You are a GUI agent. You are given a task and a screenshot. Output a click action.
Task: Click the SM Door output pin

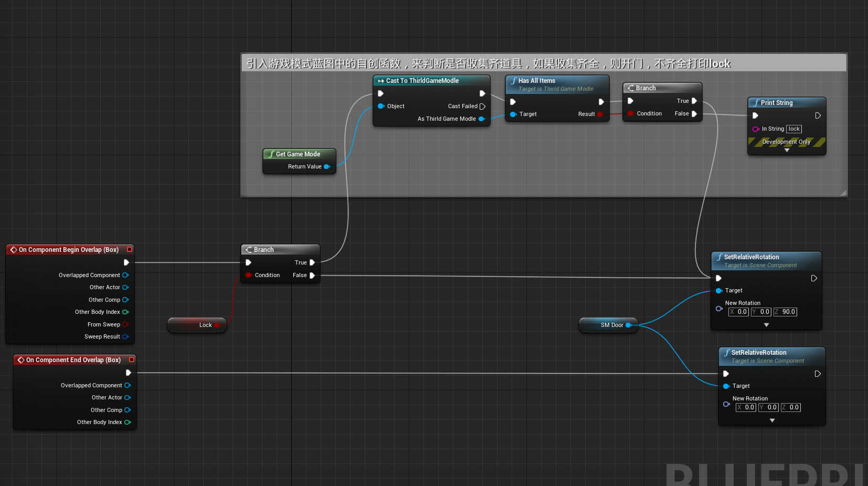629,325
